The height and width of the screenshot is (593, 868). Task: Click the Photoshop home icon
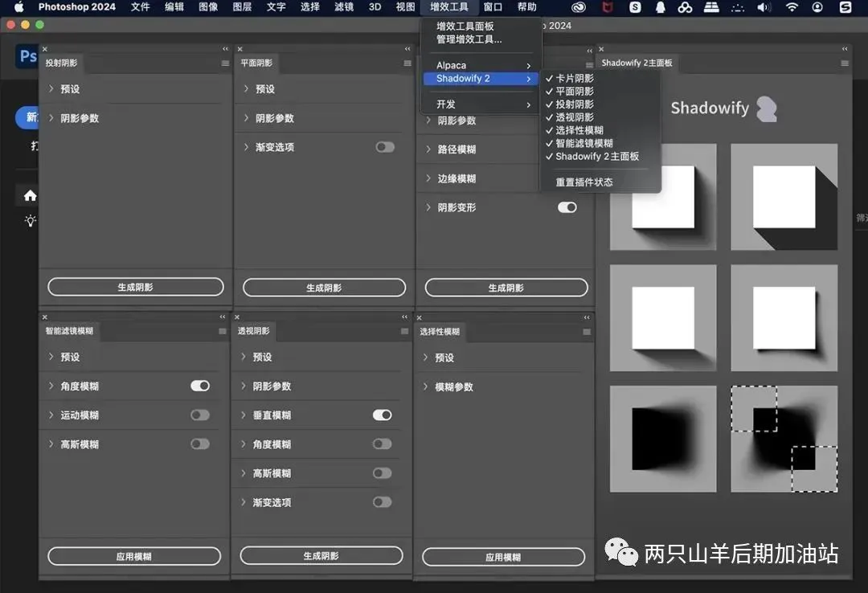coord(31,195)
